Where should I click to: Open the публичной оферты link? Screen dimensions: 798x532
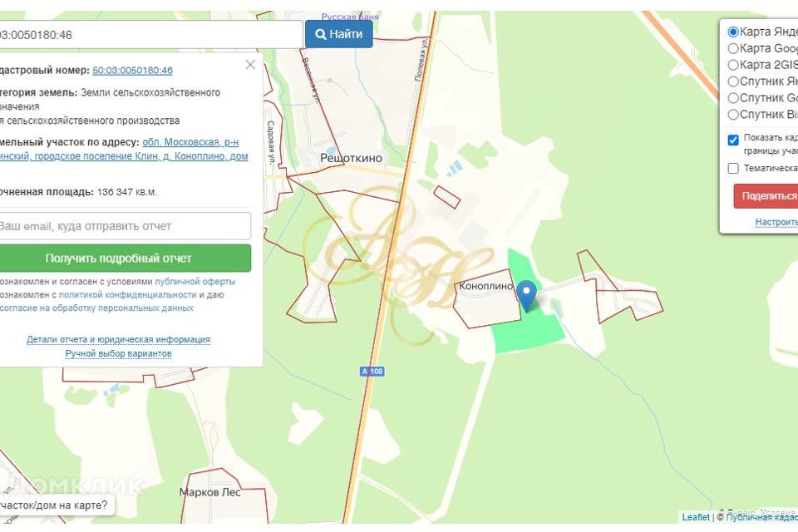(x=195, y=282)
